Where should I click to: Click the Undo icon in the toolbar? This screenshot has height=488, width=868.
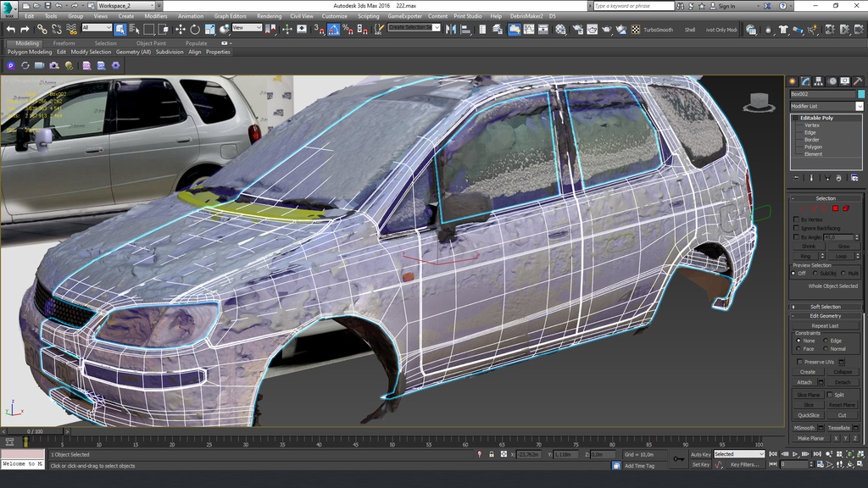[12, 30]
